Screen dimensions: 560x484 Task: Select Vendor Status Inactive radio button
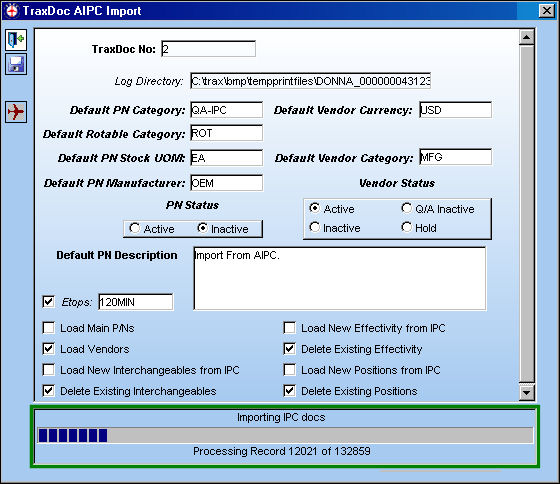pyautogui.click(x=314, y=227)
